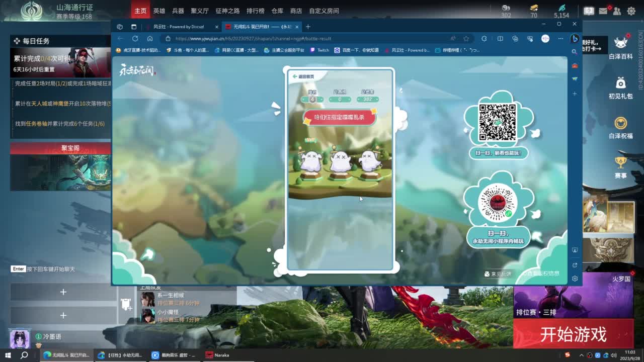
Task: Open Bing sidebar icon in Edge
Action: 575,39
